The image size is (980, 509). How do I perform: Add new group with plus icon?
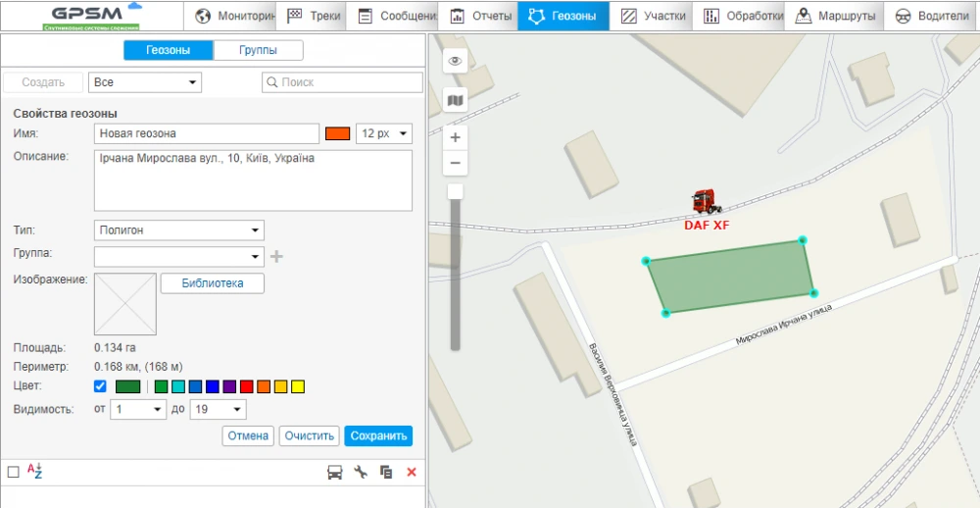point(277,257)
